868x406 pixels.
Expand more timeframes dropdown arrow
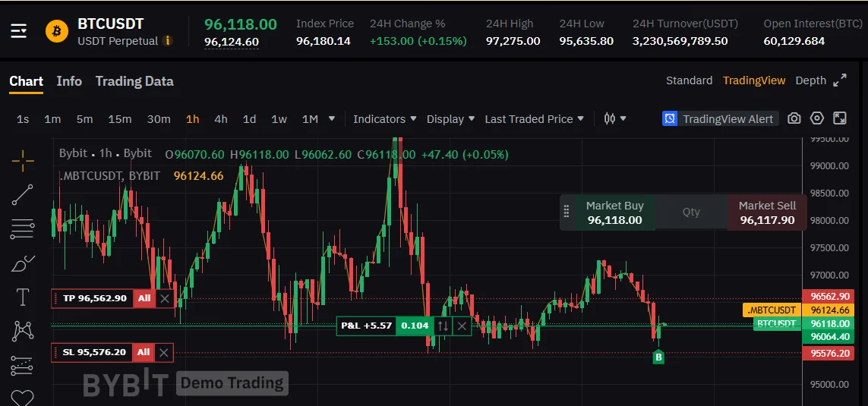point(332,118)
